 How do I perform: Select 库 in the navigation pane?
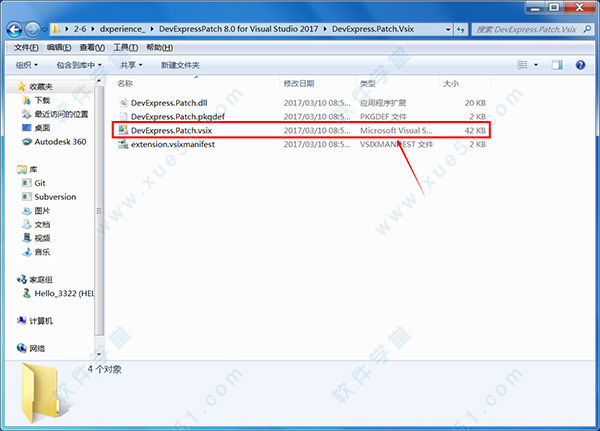coord(33,169)
